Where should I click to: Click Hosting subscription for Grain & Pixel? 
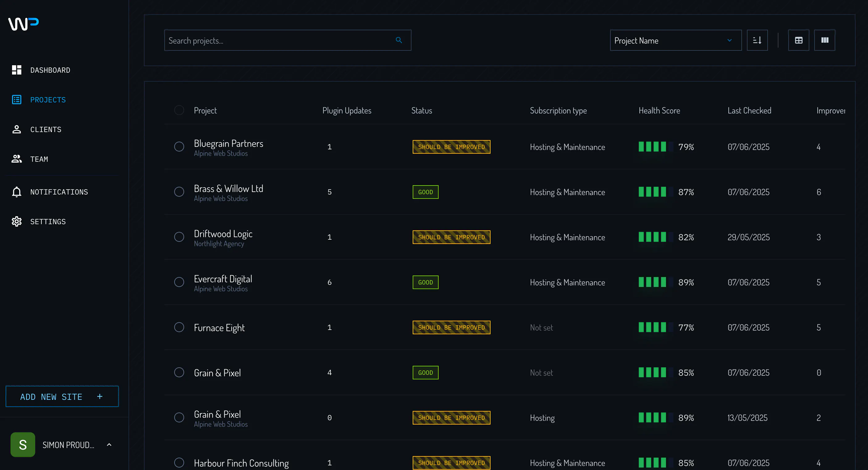point(542,418)
